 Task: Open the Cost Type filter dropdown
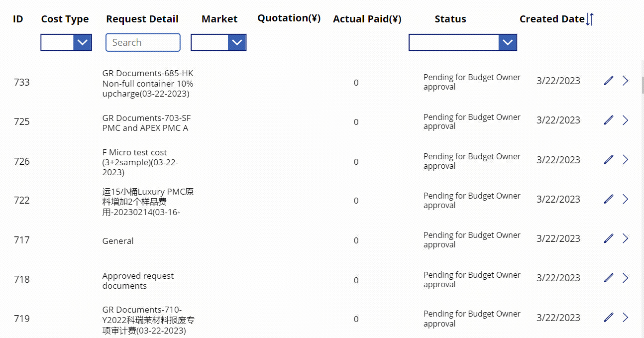click(66, 42)
